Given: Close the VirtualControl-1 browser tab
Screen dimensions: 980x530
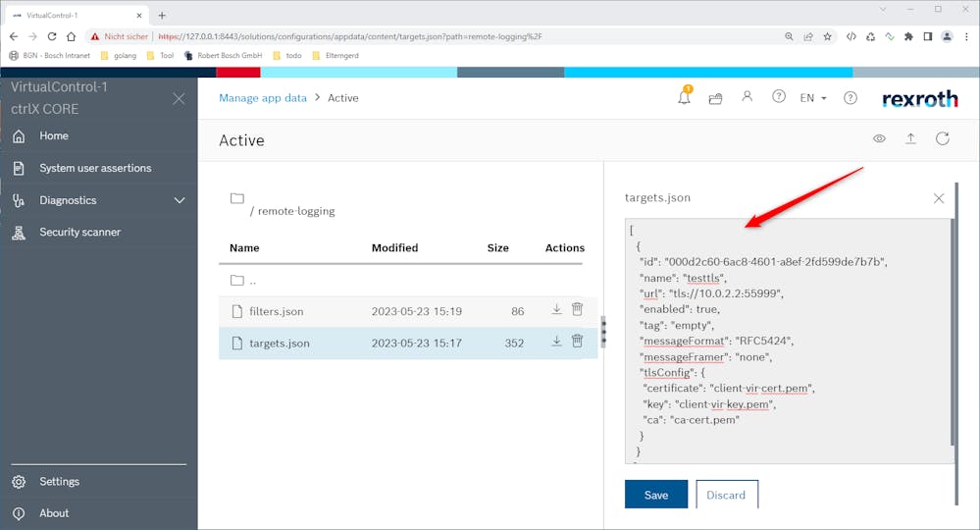Looking at the screenshot, I should point(138,15).
